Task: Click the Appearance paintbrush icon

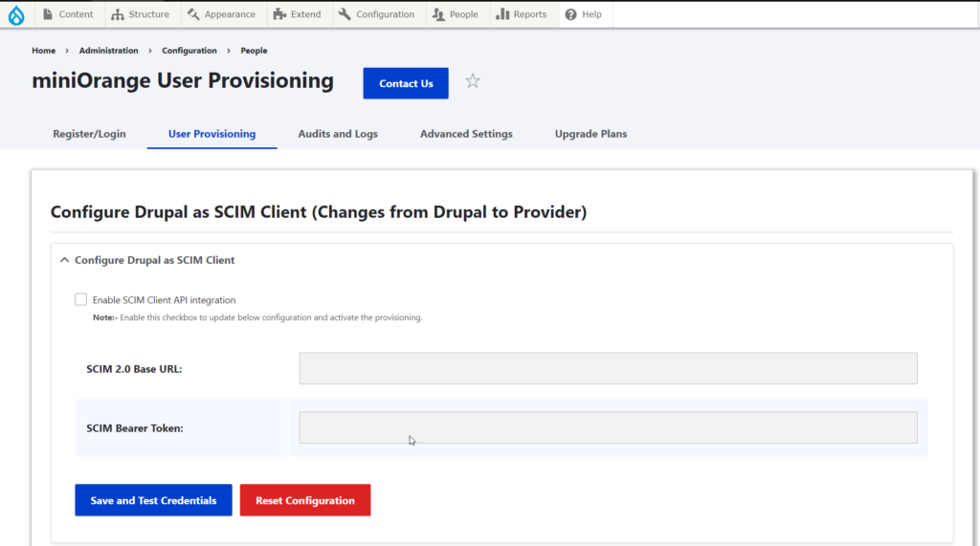Action: pos(193,14)
